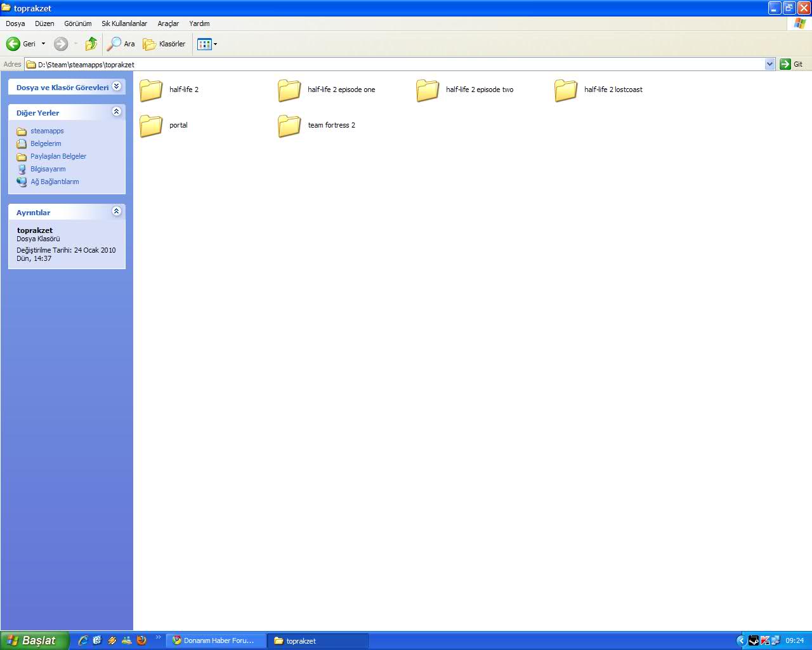Click the network connections tray icon
The image size is (812, 650).
(x=776, y=640)
